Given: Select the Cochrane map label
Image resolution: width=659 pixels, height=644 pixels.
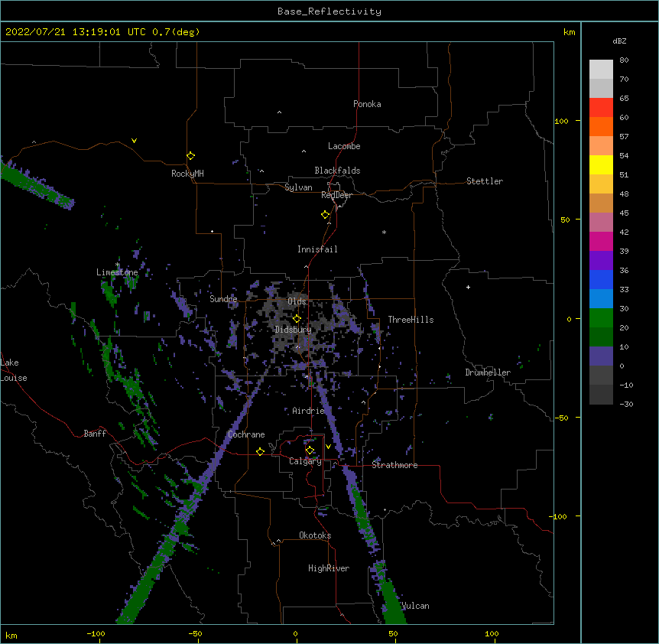Looking at the screenshot, I should (246, 434).
